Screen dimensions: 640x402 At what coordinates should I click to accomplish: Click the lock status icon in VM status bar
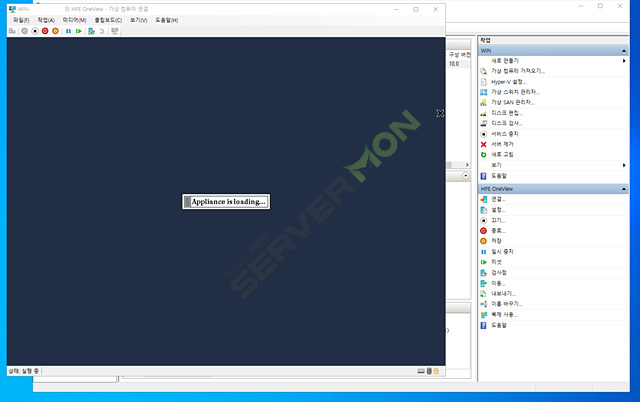point(436,371)
